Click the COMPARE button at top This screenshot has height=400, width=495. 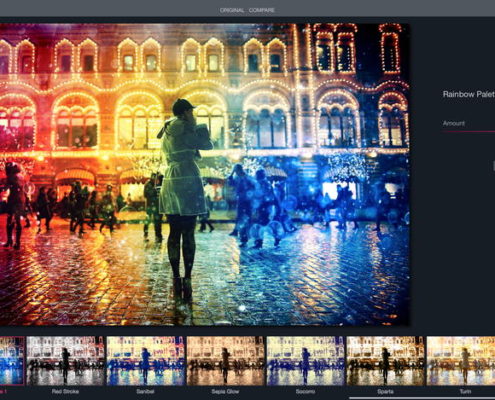click(x=262, y=10)
